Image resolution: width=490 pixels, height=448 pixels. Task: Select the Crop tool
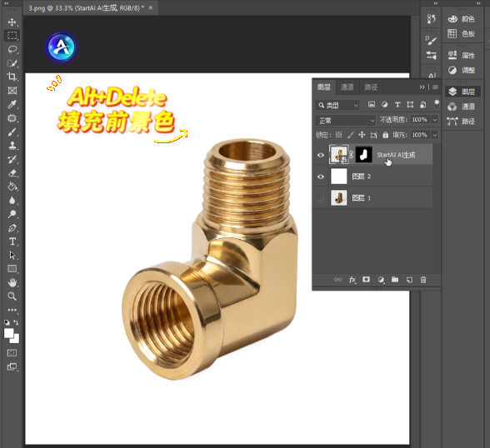12,77
